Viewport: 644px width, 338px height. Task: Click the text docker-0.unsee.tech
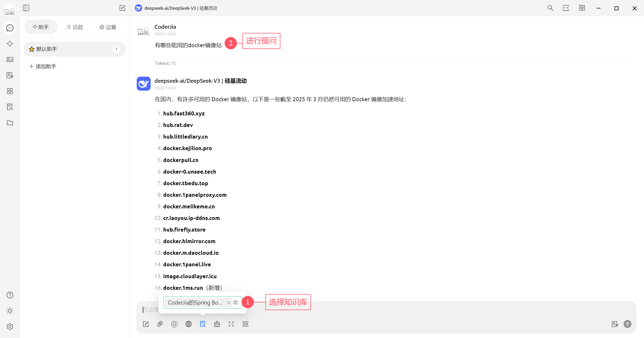[190, 172]
